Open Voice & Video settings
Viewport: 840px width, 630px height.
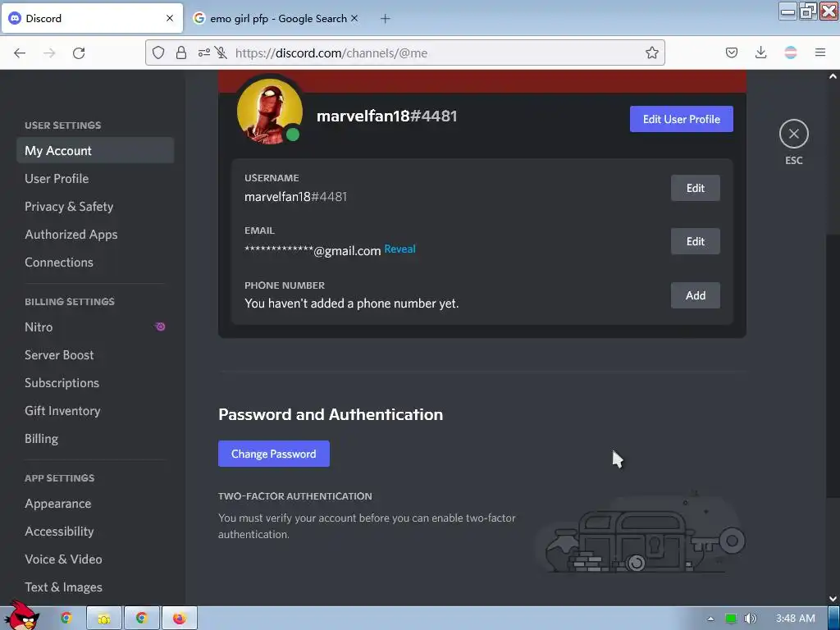pos(95,559)
